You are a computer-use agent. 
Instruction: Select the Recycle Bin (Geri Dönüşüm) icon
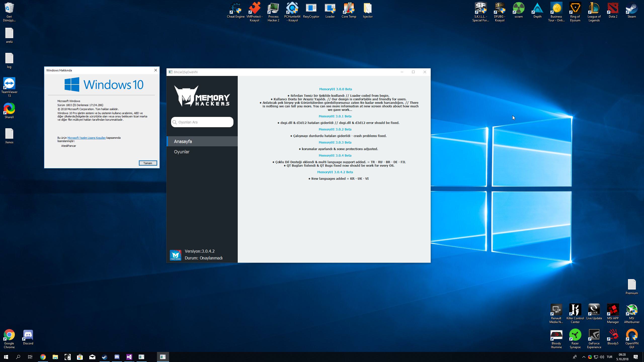pyautogui.click(x=9, y=12)
